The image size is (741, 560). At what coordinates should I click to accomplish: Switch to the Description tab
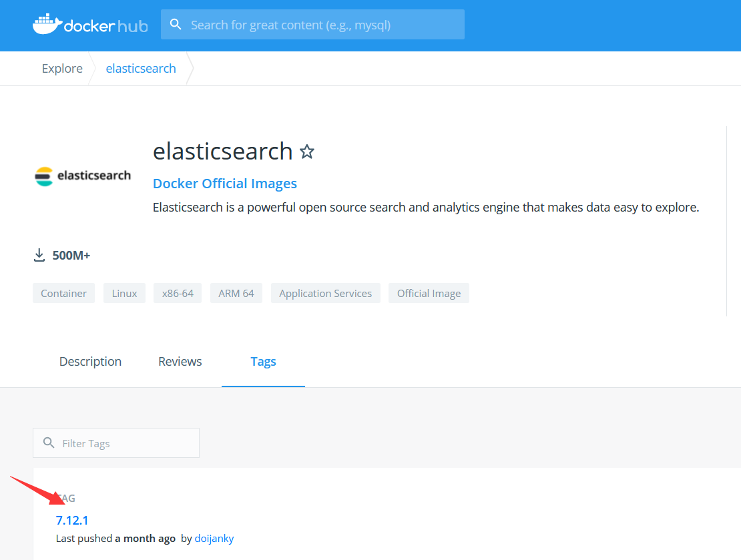coord(90,362)
